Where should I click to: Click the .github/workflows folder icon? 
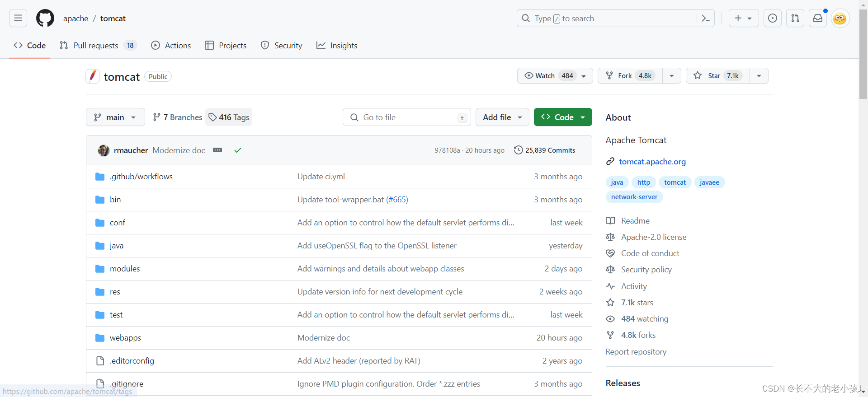coord(100,177)
